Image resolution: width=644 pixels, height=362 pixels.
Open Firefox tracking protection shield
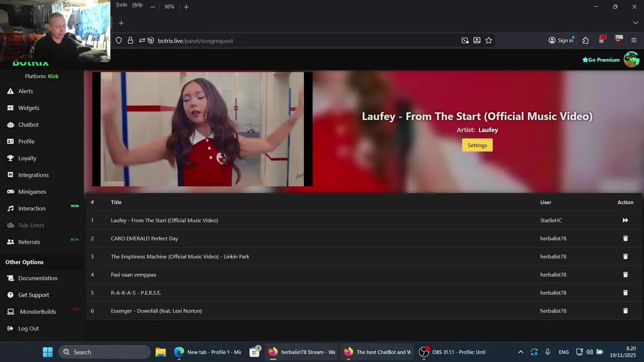point(119,41)
